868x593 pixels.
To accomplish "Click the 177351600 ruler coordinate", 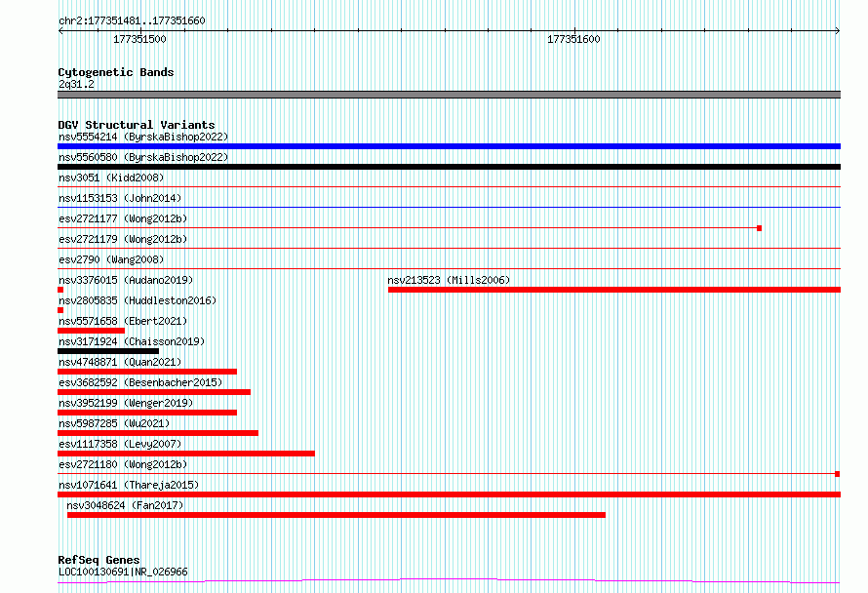I will point(573,39).
